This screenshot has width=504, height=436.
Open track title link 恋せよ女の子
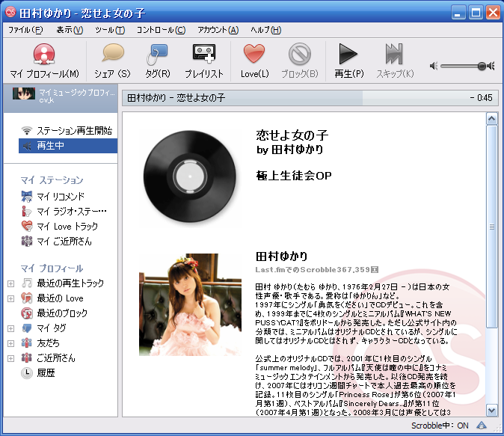point(292,135)
